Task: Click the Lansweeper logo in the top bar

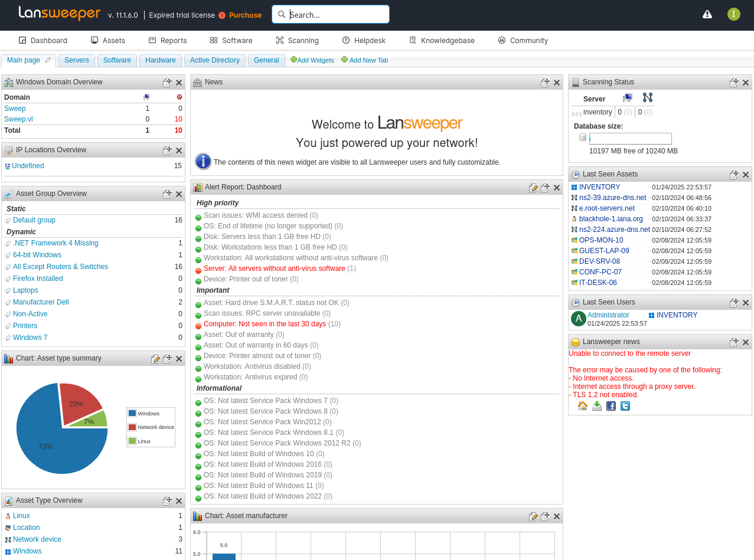Action: coord(60,13)
